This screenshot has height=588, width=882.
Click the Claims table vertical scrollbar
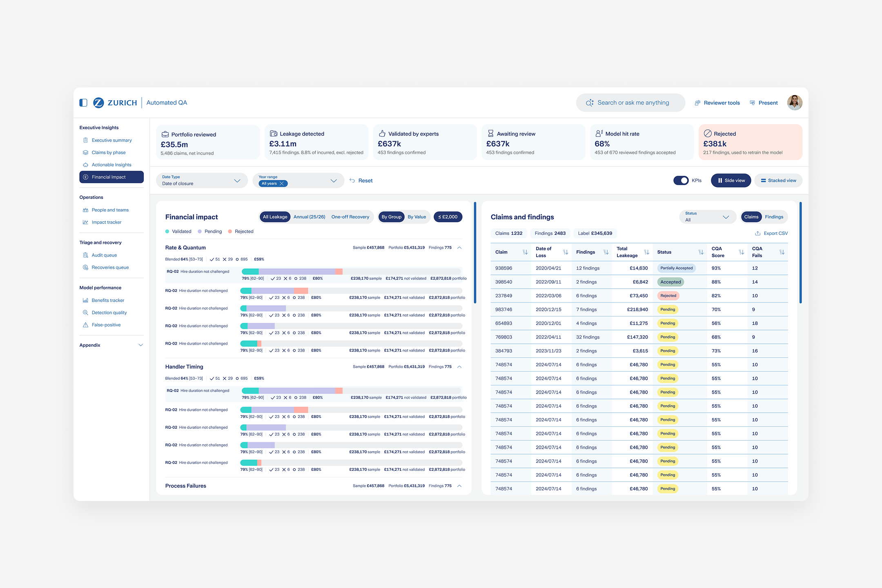click(800, 253)
